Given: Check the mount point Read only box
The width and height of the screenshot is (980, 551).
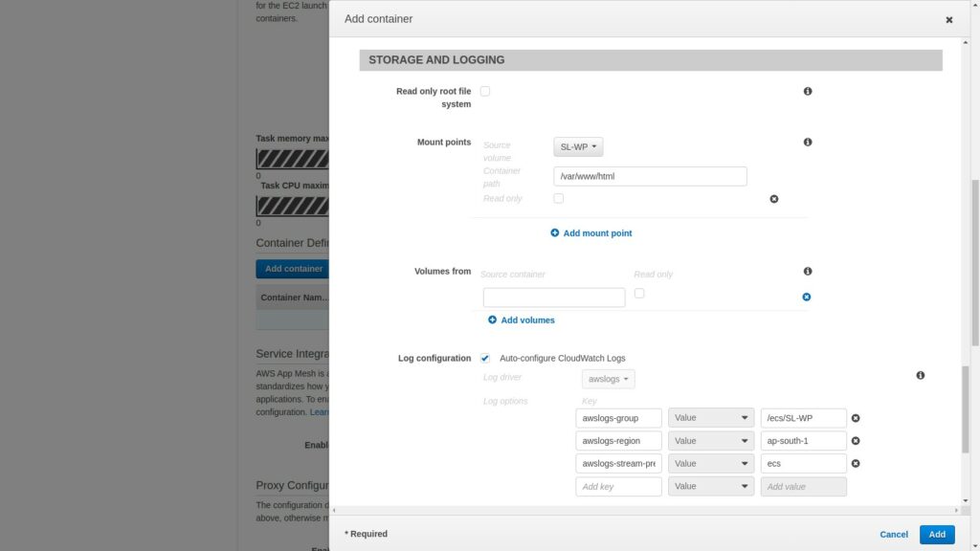Looking at the screenshot, I should (x=559, y=198).
